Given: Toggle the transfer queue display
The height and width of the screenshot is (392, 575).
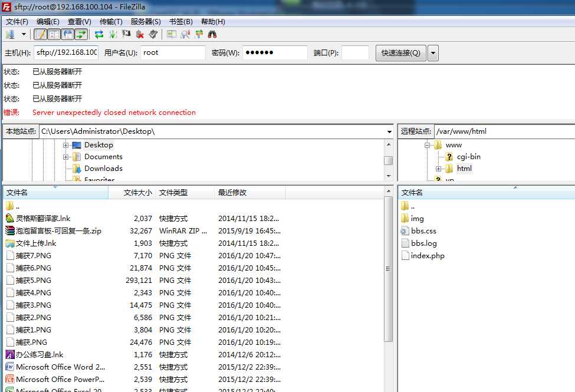Looking at the screenshot, I should 81,34.
